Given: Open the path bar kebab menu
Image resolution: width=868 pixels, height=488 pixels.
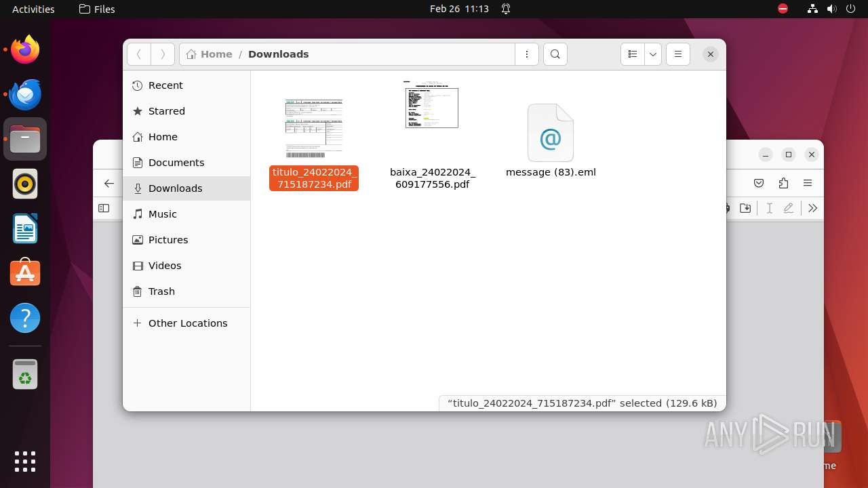Looking at the screenshot, I should click(527, 54).
